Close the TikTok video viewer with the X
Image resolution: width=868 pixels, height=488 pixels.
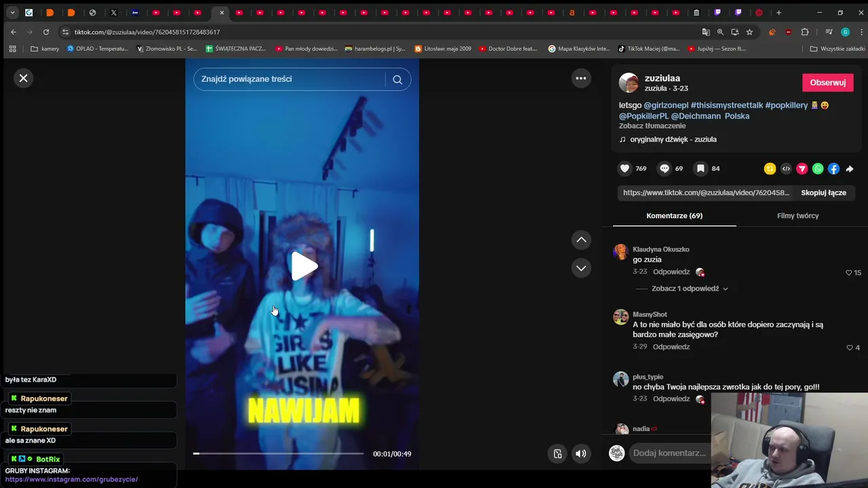coord(23,78)
